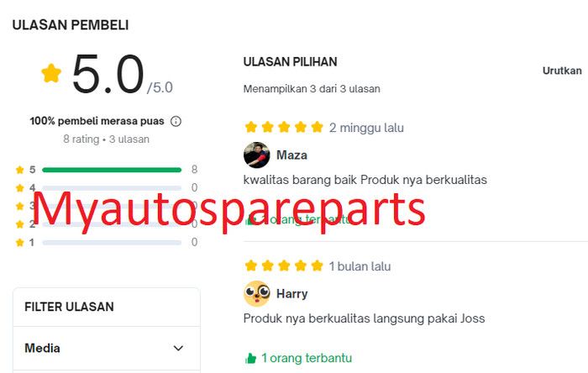Screen dimensions: 588x373
Task: Select the empty 1-star rating bar
Action: tap(112, 243)
